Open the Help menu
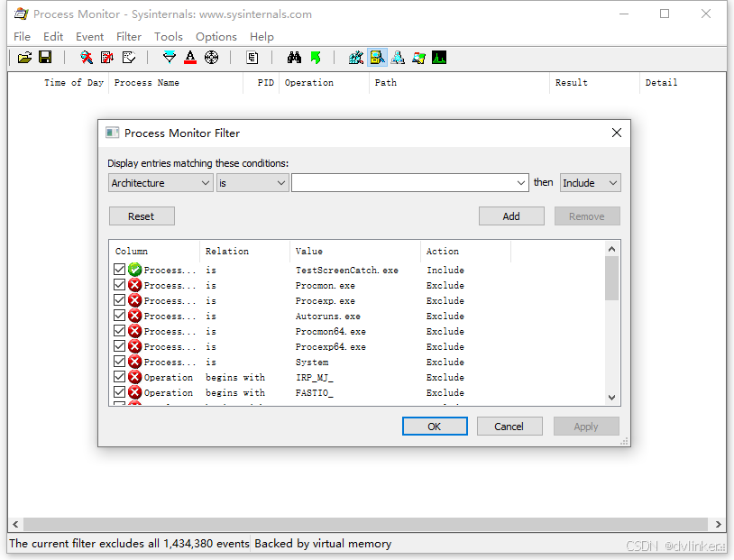 click(x=261, y=36)
